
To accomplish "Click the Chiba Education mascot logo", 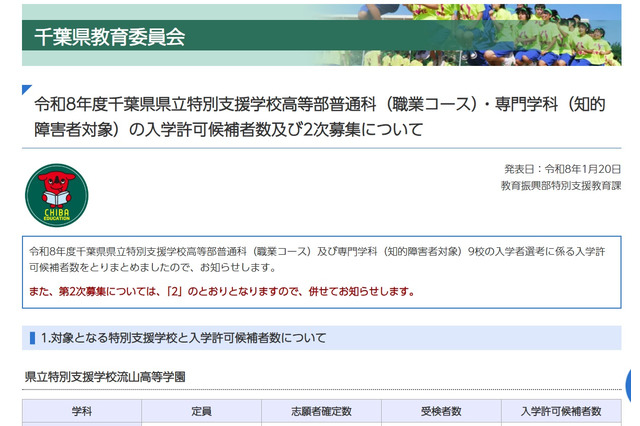I will click(x=57, y=195).
